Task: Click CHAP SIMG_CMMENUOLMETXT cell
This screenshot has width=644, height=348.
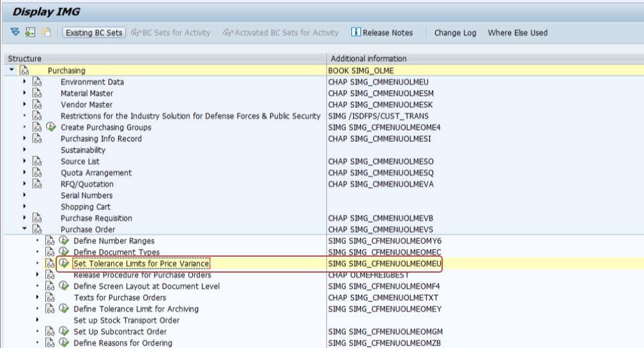Action: tap(383, 298)
